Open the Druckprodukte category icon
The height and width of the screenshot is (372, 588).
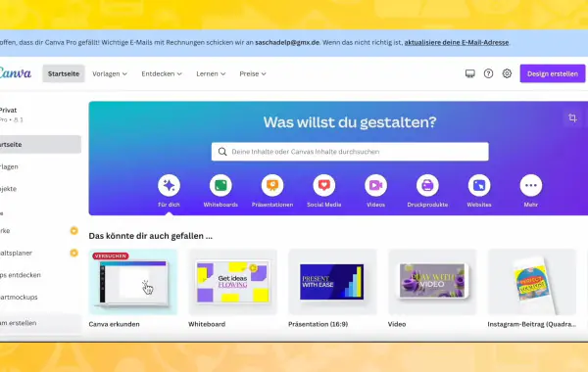coord(427,185)
